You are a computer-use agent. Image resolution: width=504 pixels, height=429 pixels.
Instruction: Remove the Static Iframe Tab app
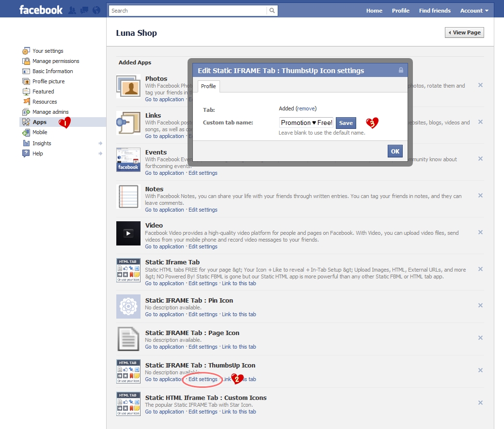(481, 269)
